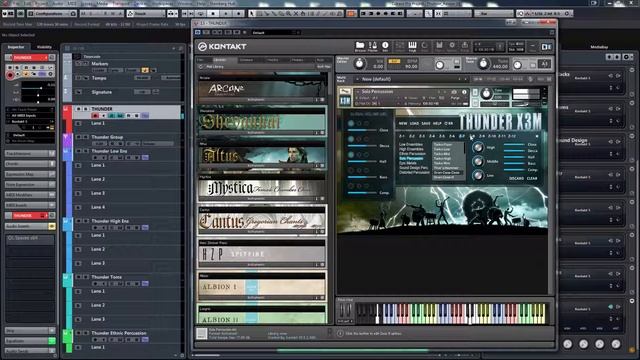Open the Kontakt Options gear icon

click(x=452, y=45)
